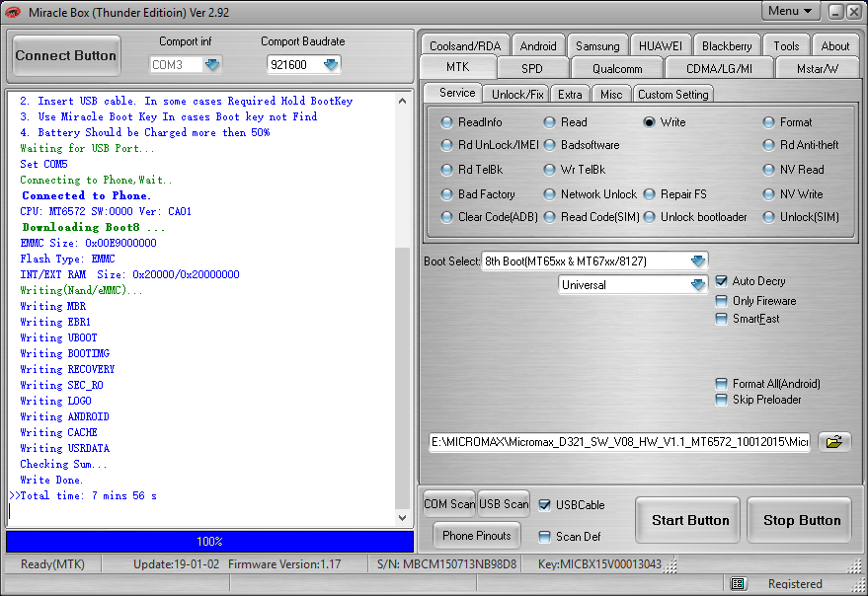Open the Phone Pinouts button
The height and width of the screenshot is (596, 868).
(477, 535)
